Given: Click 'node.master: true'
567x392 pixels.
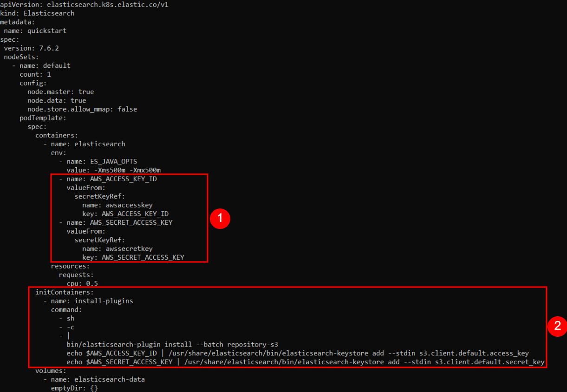Looking at the screenshot, I should click(61, 91).
